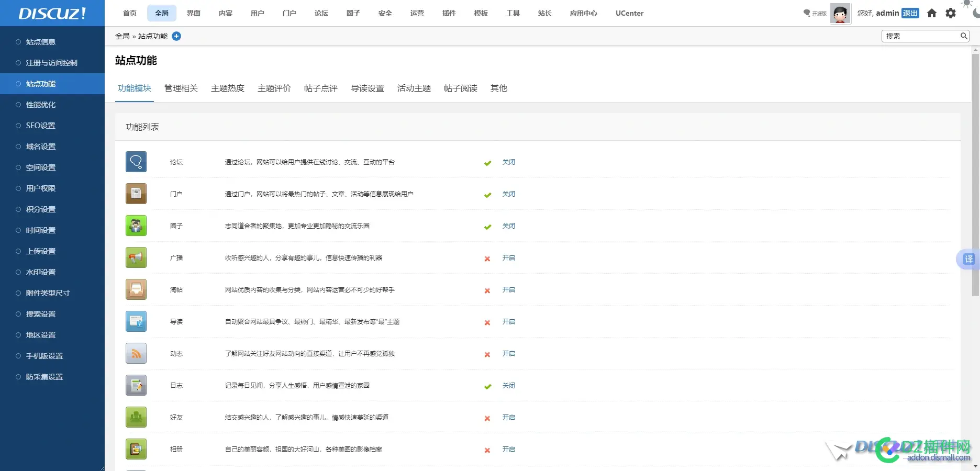Enable 导读 by clicking 开启

[509, 322]
